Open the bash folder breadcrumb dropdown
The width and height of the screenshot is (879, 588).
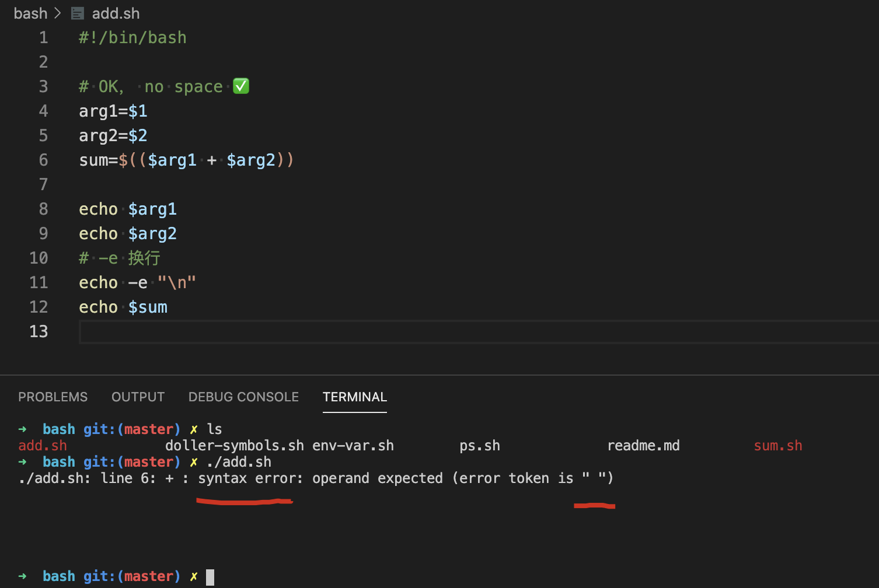tap(30, 13)
